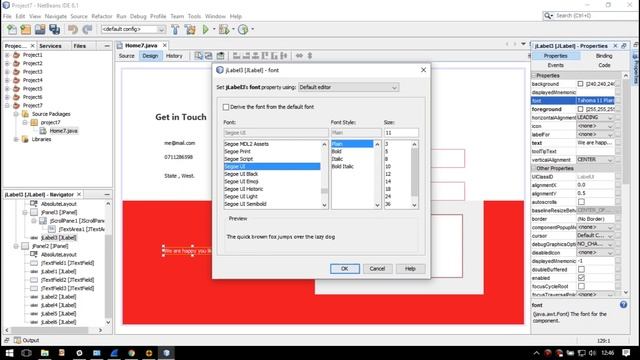Click the font list scrollbar down arrow
640x360 pixels.
(x=324, y=205)
